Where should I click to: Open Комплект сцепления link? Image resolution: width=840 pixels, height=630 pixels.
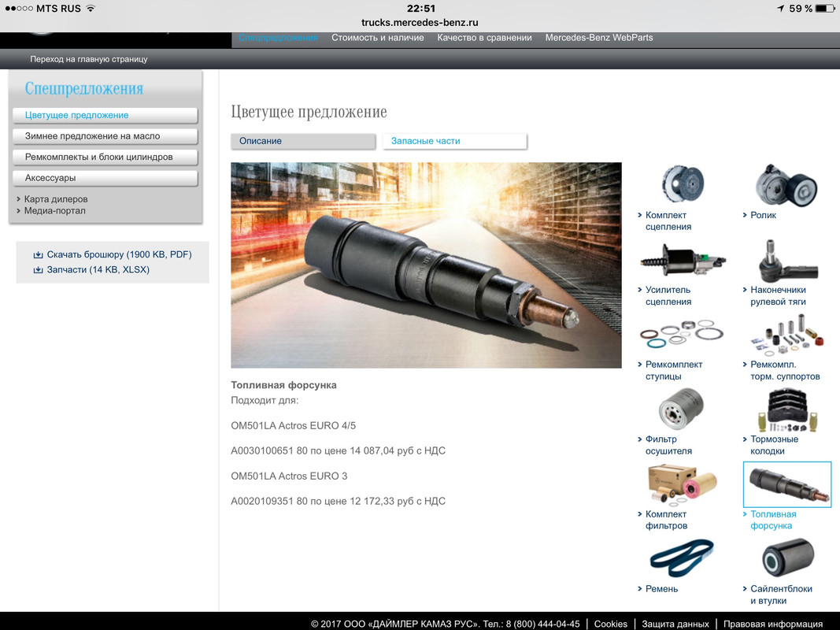[x=668, y=220]
